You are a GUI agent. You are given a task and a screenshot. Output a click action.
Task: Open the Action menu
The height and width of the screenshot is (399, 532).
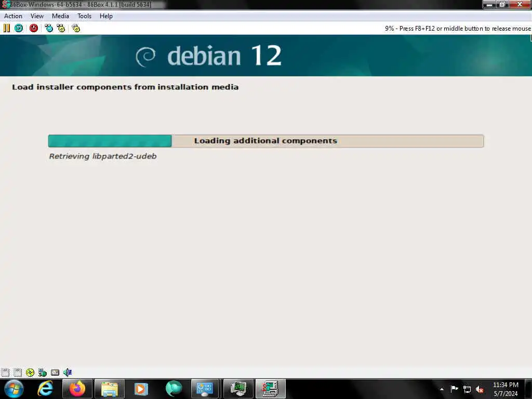click(x=13, y=16)
